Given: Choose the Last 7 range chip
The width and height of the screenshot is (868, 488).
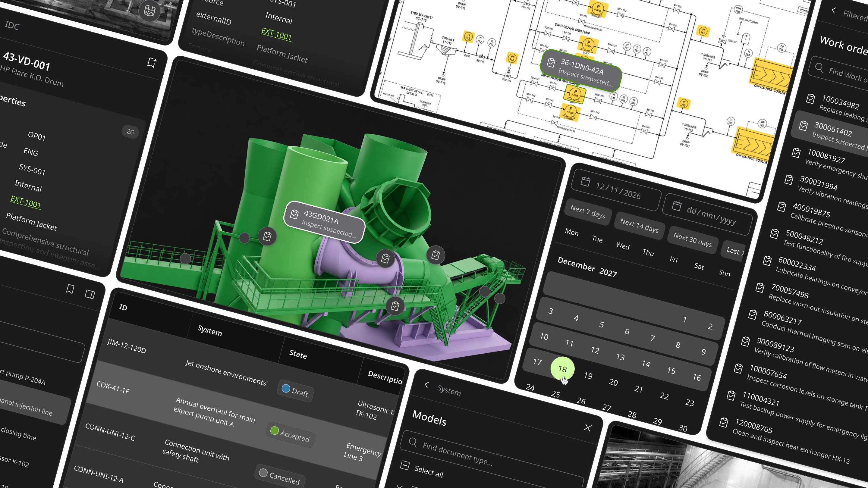Looking at the screenshot, I should tap(734, 250).
